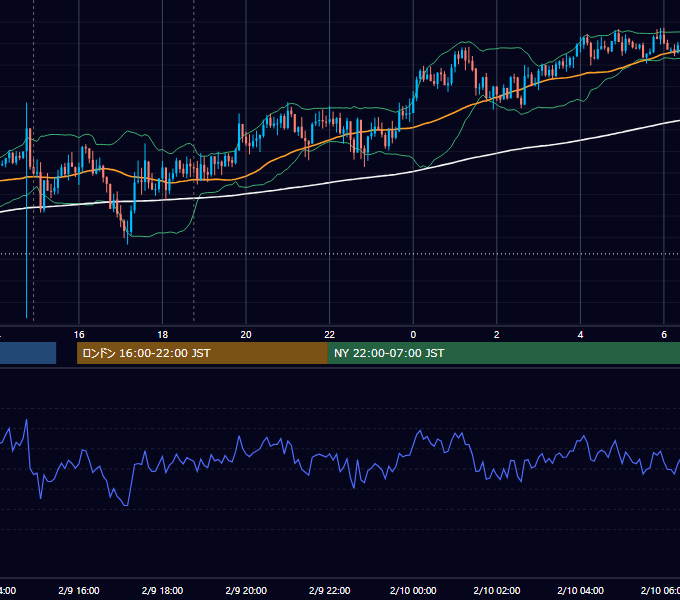This screenshot has height=600, width=680.
Task: Click the 2/10 02:00 date label on the oscillator axis
Action: tap(497, 590)
